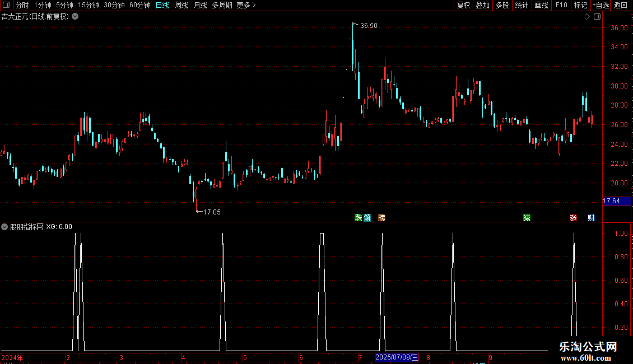Click month 9 marker on timeline
This screenshot has width=633, height=364.
coord(490,357)
